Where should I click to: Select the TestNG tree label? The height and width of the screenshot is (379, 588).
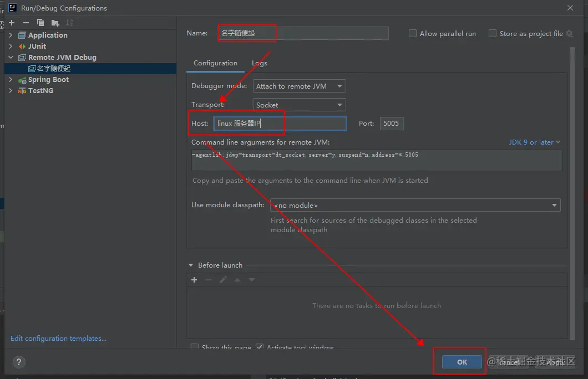pyautogui.click(x=41, y=91)
